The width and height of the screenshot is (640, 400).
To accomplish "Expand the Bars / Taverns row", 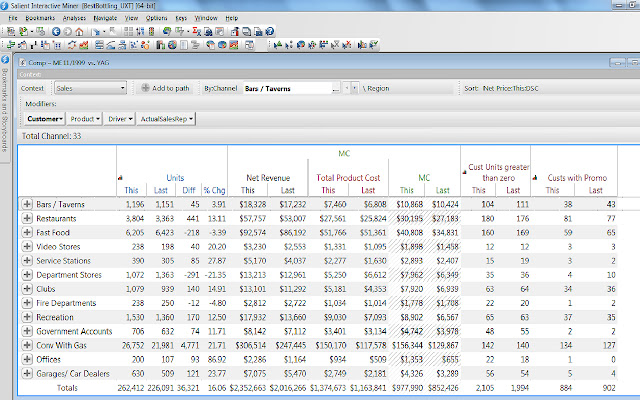I will [x=27, y=204].
